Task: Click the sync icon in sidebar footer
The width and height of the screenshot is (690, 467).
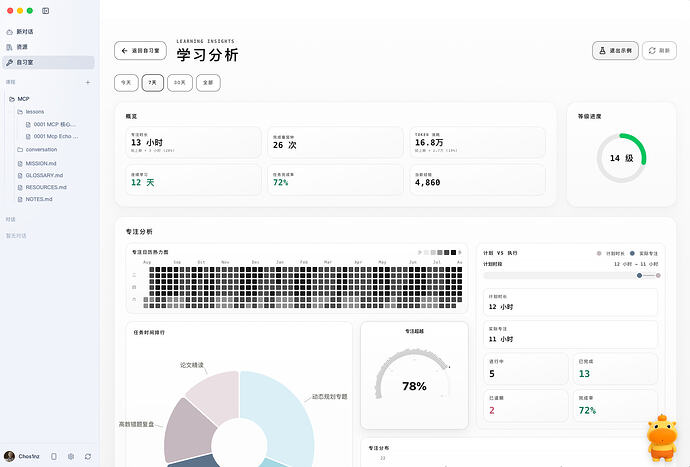Action: (x=88, y=456)
